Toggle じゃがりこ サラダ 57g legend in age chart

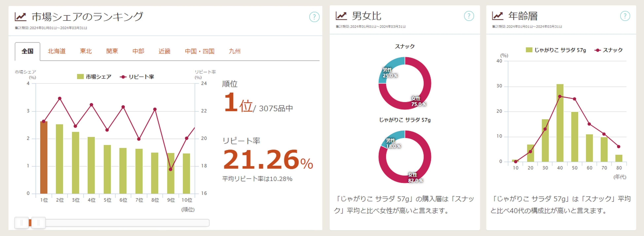555,50
